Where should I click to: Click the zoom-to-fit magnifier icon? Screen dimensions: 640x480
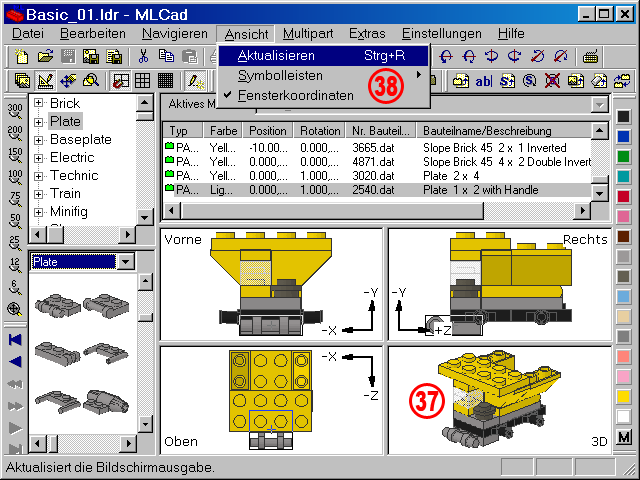(15, 309)
